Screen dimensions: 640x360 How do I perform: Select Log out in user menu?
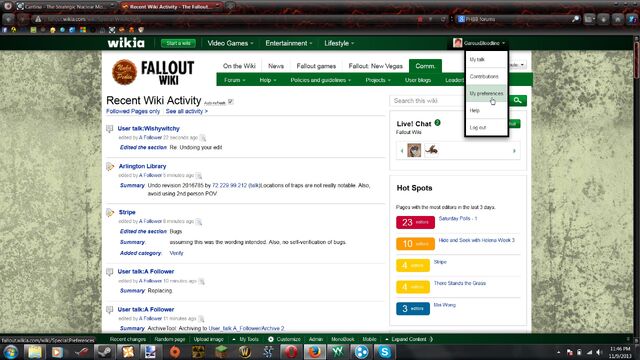(486, 127)
